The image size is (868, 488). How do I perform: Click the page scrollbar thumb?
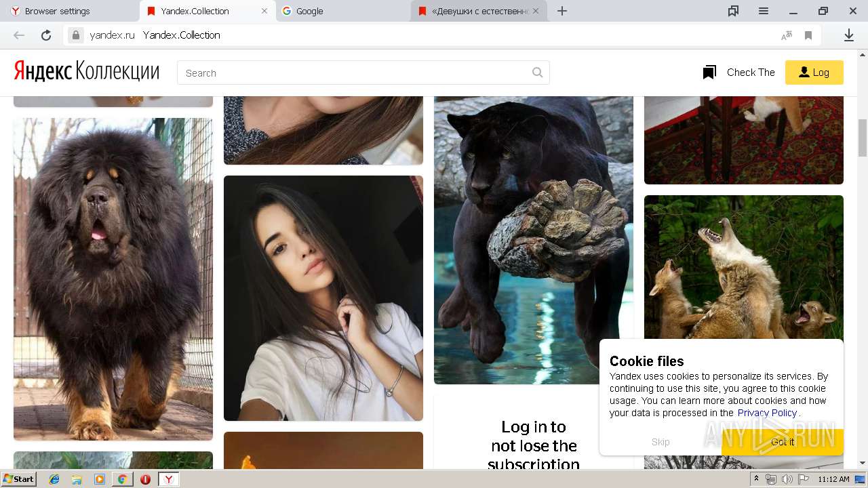coord(862,138)
